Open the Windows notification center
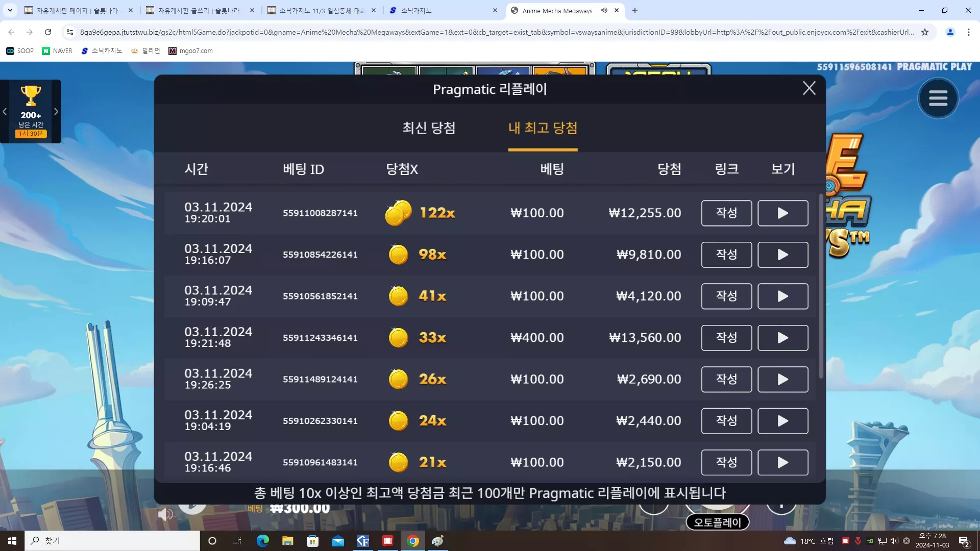 964,541
